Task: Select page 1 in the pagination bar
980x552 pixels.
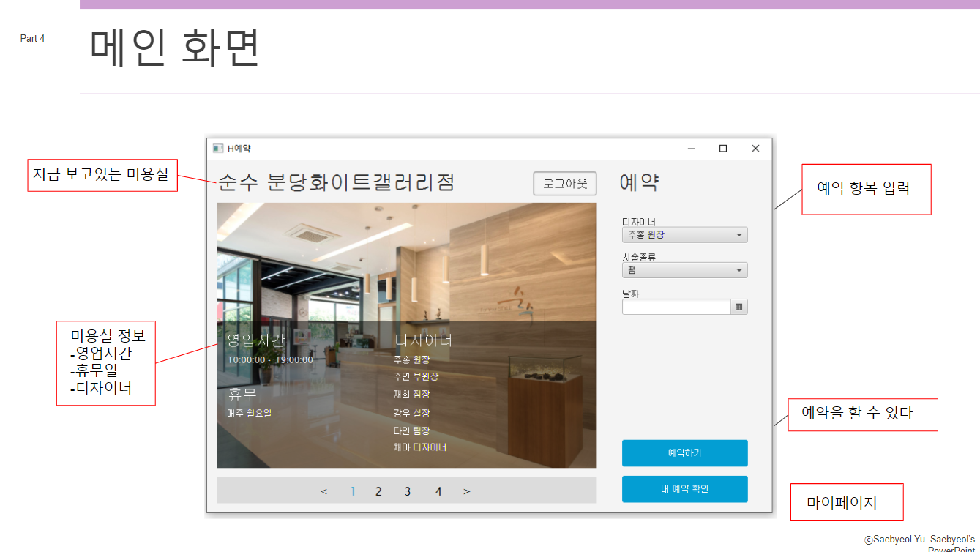Action: coord(353,491)
